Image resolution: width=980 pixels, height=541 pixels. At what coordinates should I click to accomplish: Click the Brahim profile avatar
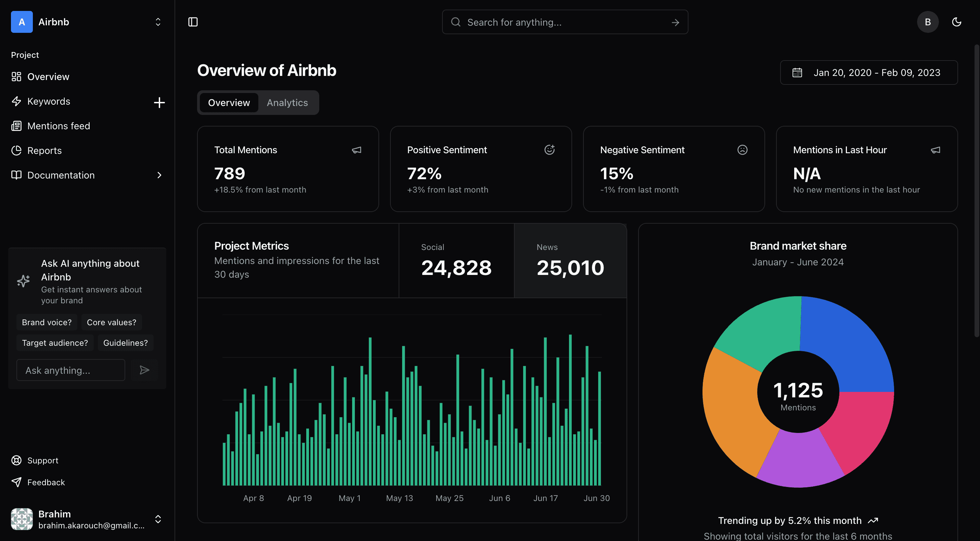click(x=22, y=519)
